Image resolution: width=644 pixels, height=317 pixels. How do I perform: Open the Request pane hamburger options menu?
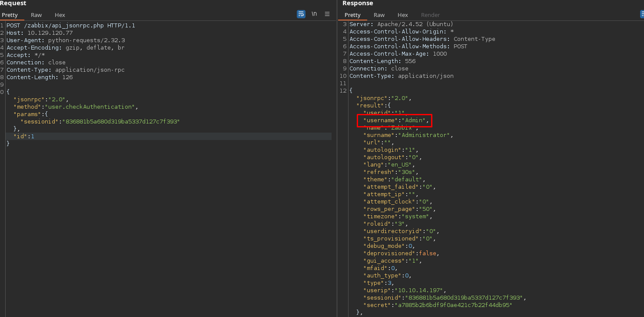[x=327, y=14]
